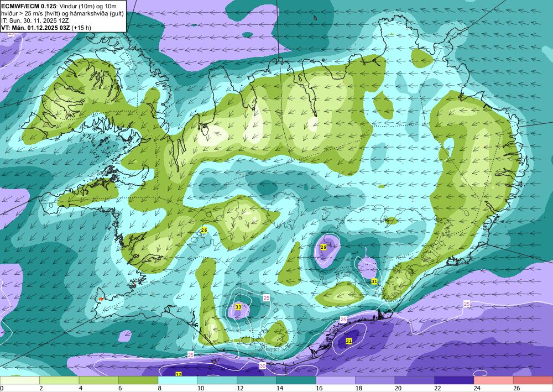Click the yellow '29' gust label
Image resolution: width=553 pixels, height=392 pixels.
click(324, 248)
